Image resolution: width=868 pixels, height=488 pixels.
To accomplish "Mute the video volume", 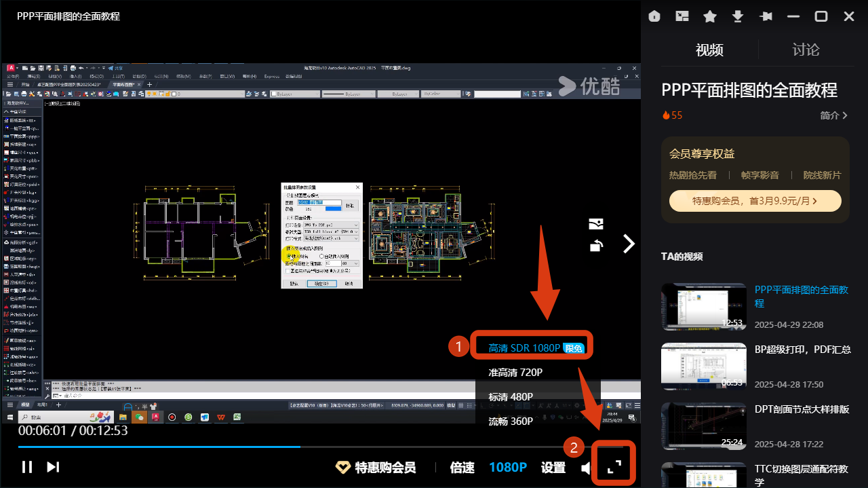I will coord(585,468).
